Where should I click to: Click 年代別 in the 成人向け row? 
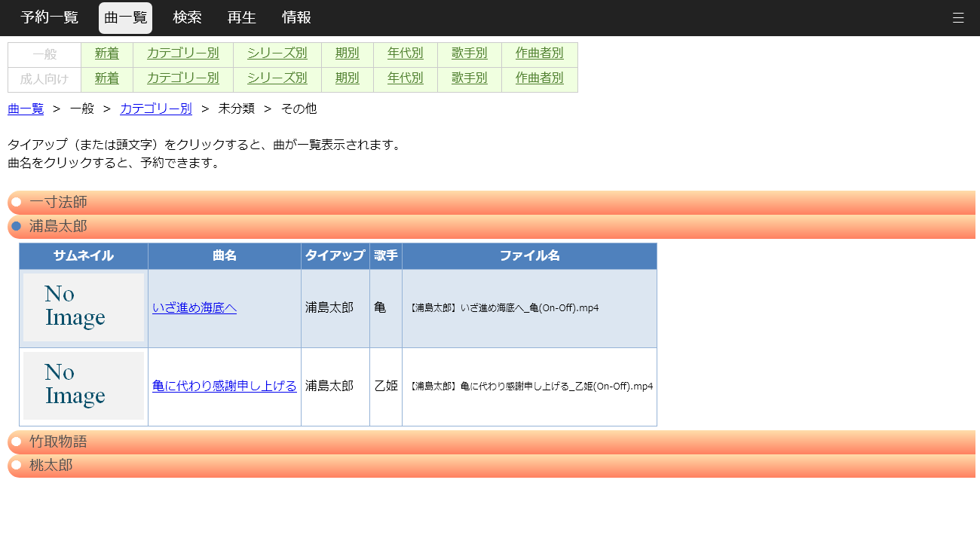coord(406,78)
